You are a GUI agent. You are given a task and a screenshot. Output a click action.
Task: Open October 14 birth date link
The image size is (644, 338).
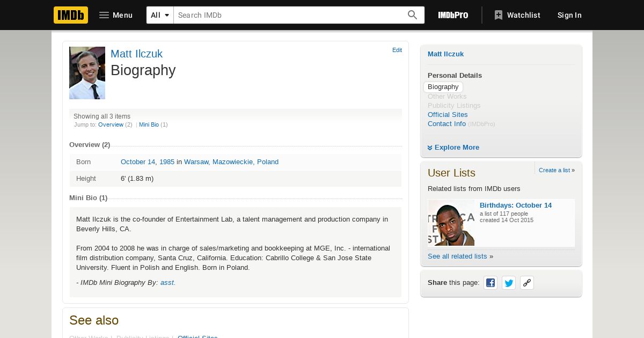pos(138,161)
